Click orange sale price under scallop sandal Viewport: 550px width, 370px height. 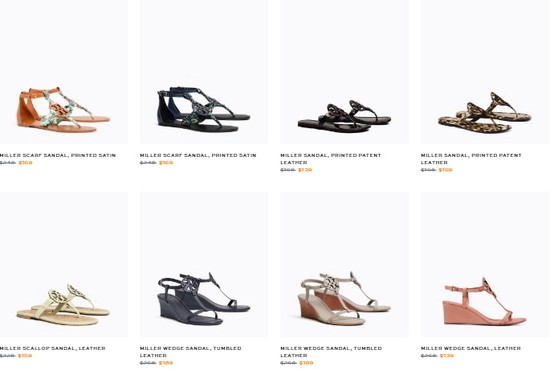[25, 356]
